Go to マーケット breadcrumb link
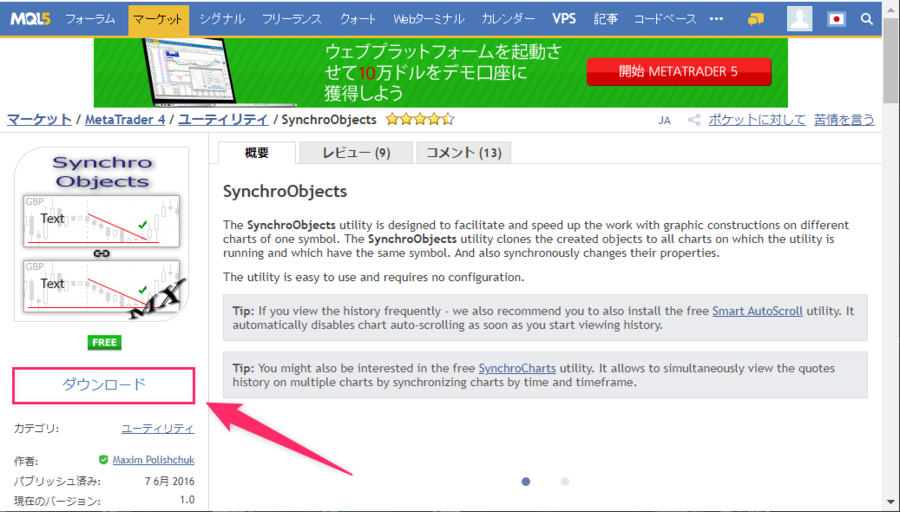The width and height of the screenshot is (900, 512). point(39,119)
